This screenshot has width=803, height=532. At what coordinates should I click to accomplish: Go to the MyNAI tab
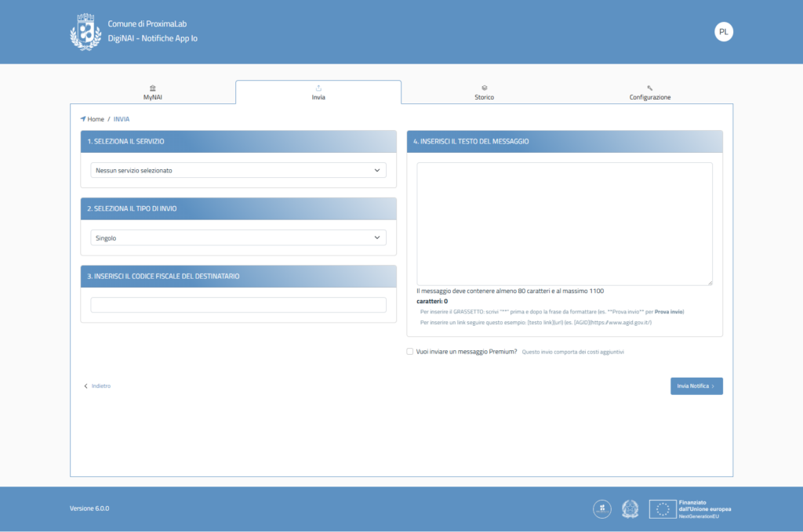tap(152, 96)
